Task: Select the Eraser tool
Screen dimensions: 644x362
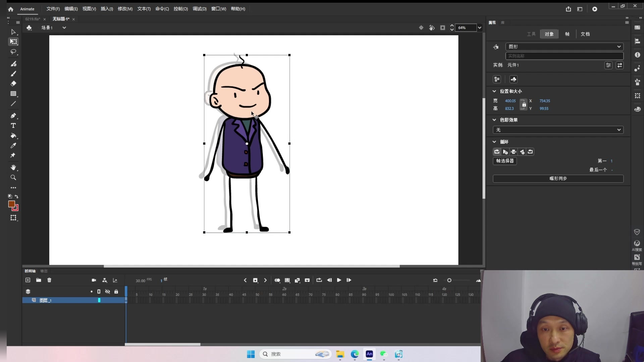Action: click(13, 83)
